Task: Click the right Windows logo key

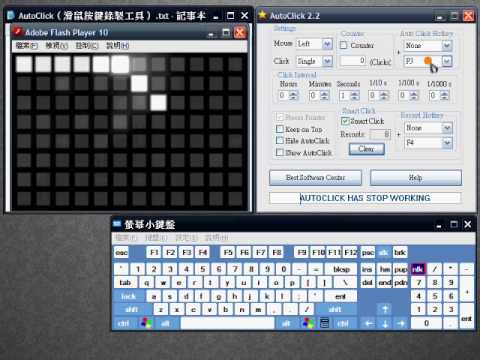Action: click(308, 323)
